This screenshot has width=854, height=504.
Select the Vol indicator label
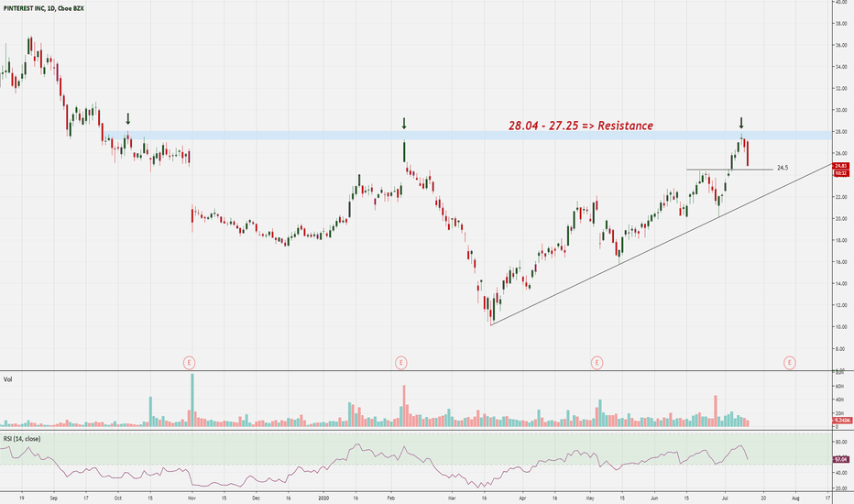(8, 379)
